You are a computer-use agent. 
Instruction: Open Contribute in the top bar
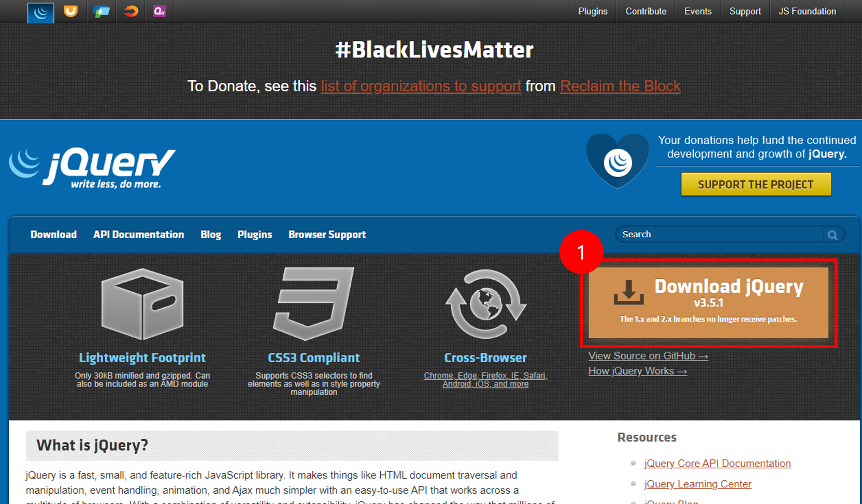645,11
